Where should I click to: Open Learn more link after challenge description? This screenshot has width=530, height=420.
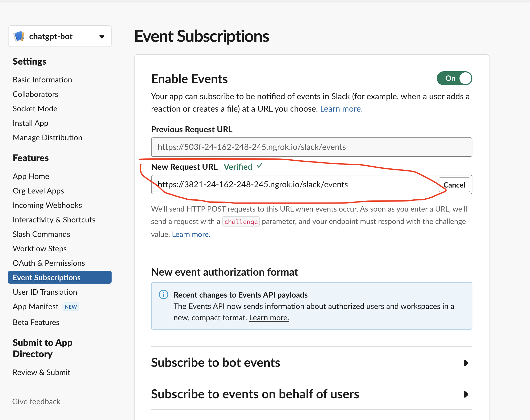tap(191, 234)
